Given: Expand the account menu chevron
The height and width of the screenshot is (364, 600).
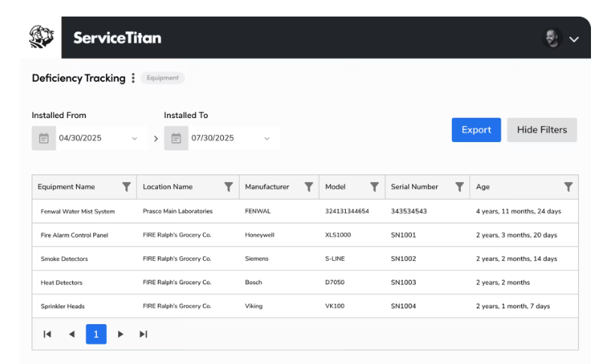Looking at the screenshot, I should pos(574,39).
